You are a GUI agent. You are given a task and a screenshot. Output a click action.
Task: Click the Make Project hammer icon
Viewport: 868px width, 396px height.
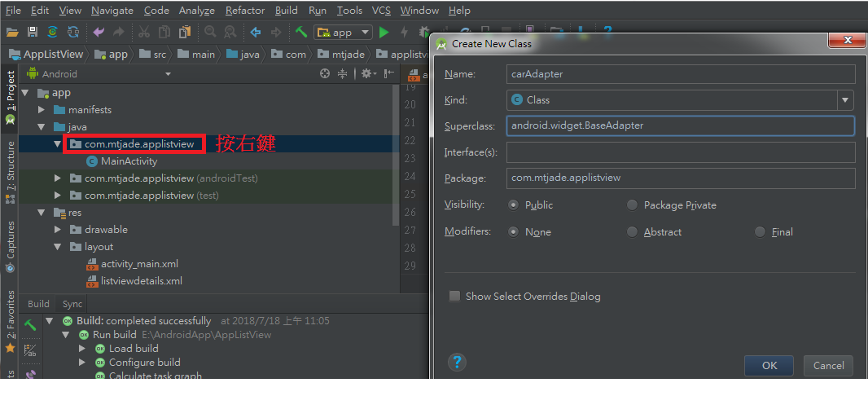tap(301, 32)
